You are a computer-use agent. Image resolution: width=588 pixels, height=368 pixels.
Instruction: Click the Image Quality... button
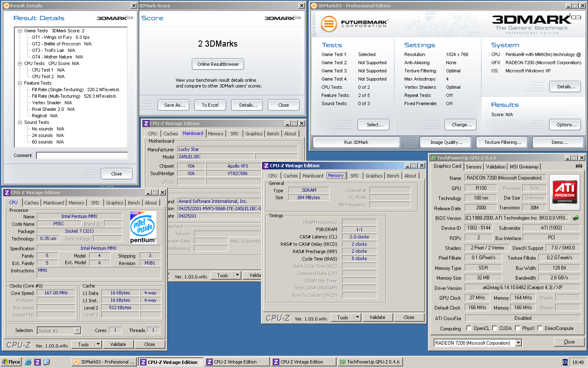coord(446,142)
